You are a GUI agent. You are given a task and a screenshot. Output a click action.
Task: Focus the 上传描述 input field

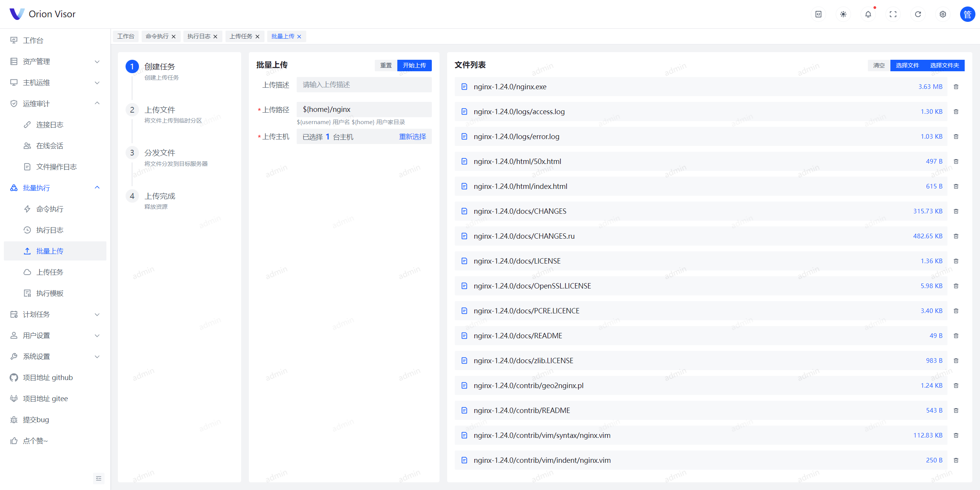[364, 85]
